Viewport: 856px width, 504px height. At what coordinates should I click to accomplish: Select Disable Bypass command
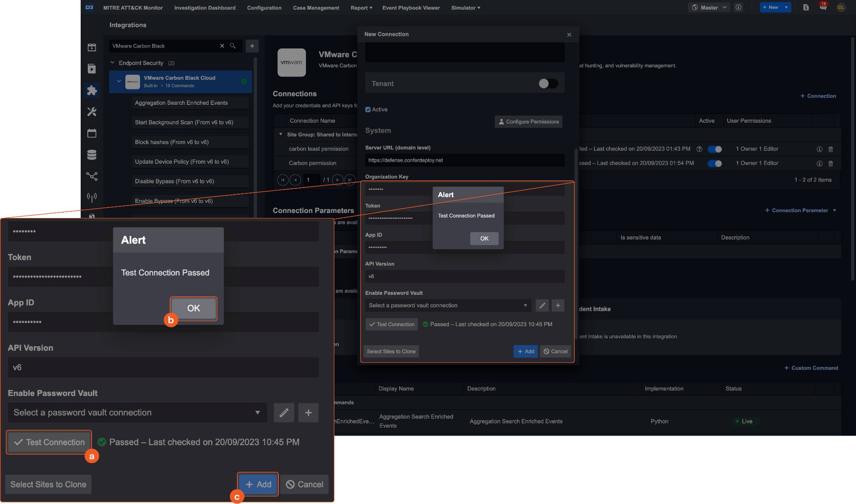(x=190, y=181)
